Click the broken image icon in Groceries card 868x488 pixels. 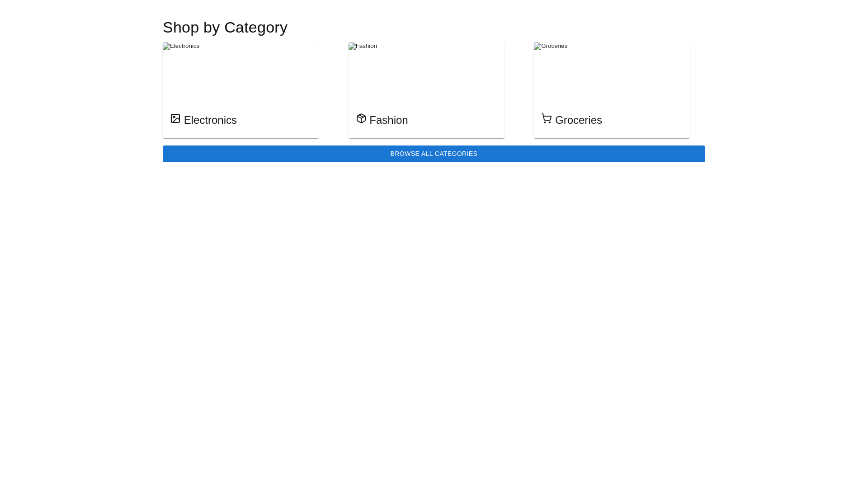pyautogui.click(x=537, y=46)
